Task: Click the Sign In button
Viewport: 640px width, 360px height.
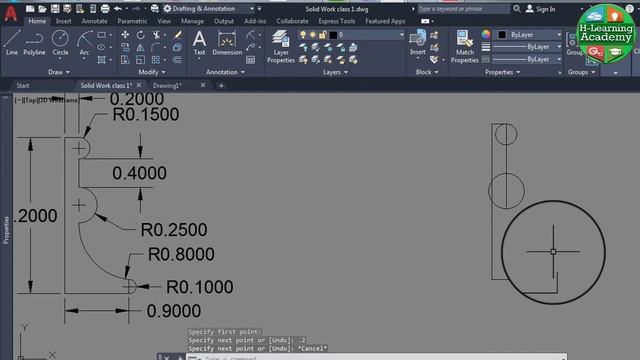Action: pyautogui.click(x=540, y=9)
